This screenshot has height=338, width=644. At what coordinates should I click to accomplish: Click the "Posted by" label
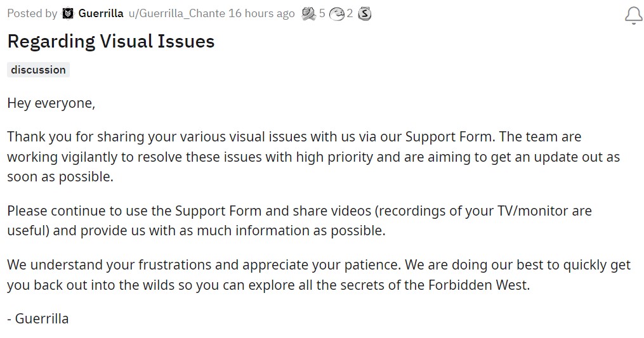coord(32,13)
